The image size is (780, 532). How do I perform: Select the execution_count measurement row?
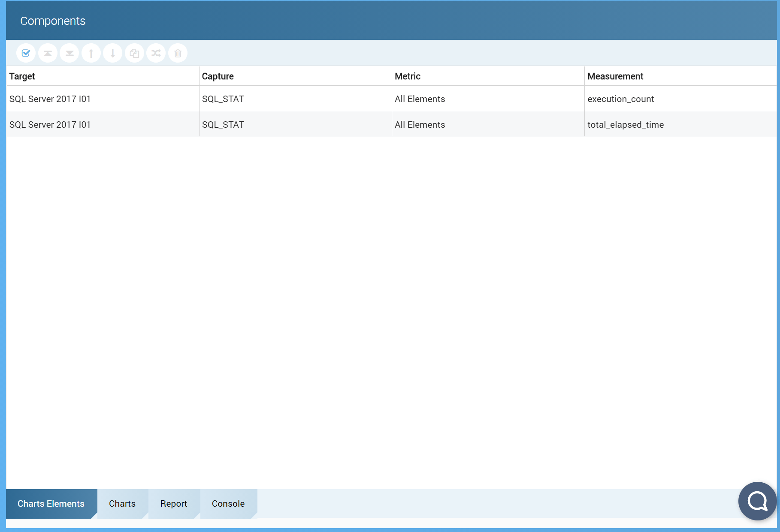(x=621, y=99)
